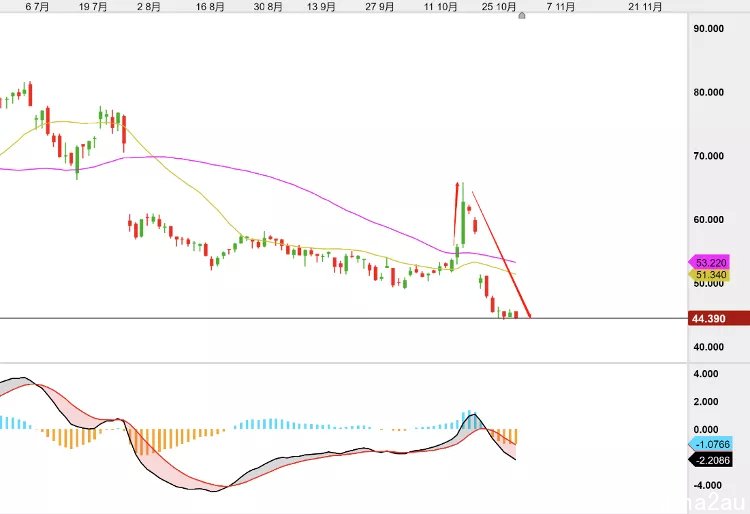Click the 11 10月 date label
Image resolution: width=750 pixels, height=514 pixels.
pos(441,7)
